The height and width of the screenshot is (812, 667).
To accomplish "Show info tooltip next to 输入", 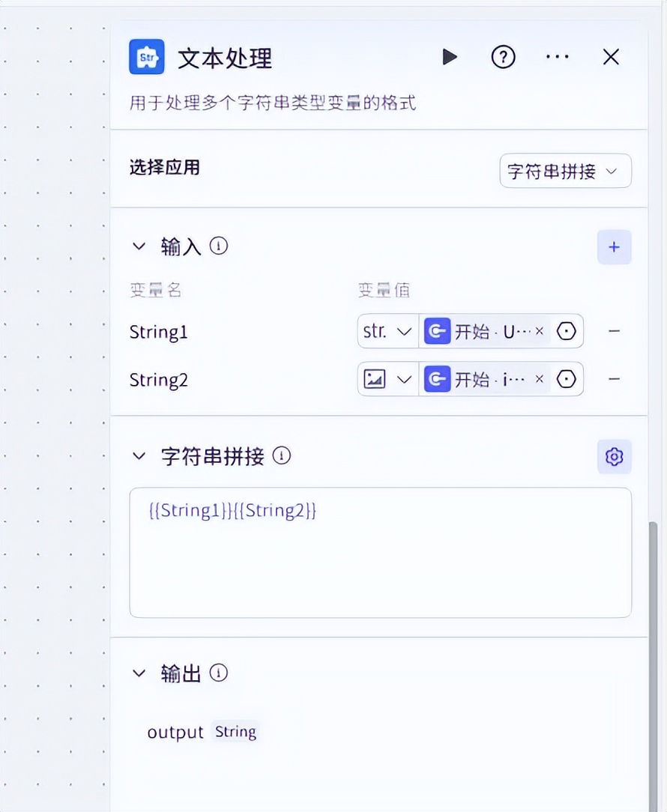I will (x=219, y=246).
